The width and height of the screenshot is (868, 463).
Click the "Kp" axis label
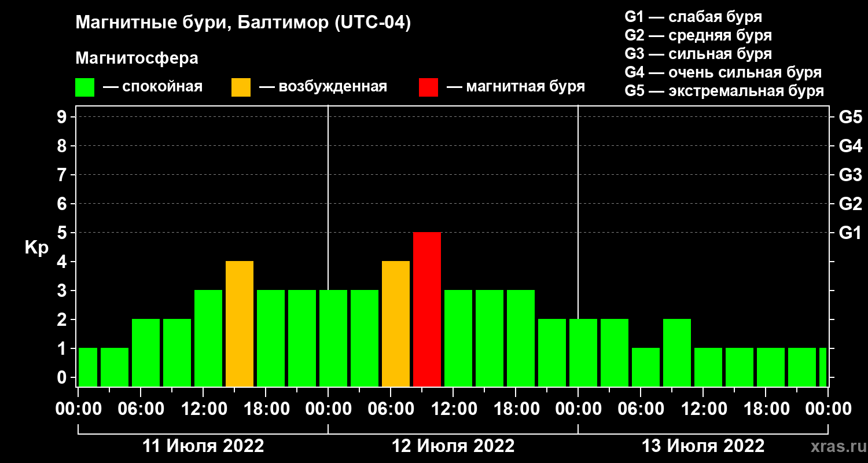coord(37,248)
